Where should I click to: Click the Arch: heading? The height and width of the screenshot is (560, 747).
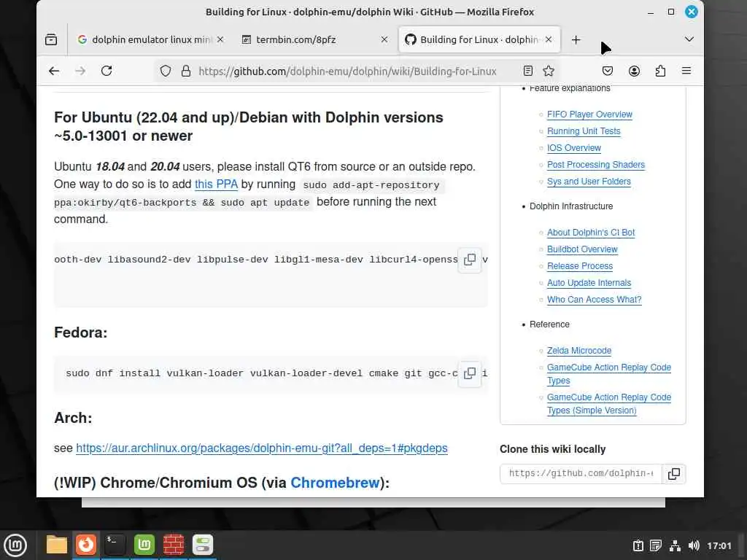point(73,418)
